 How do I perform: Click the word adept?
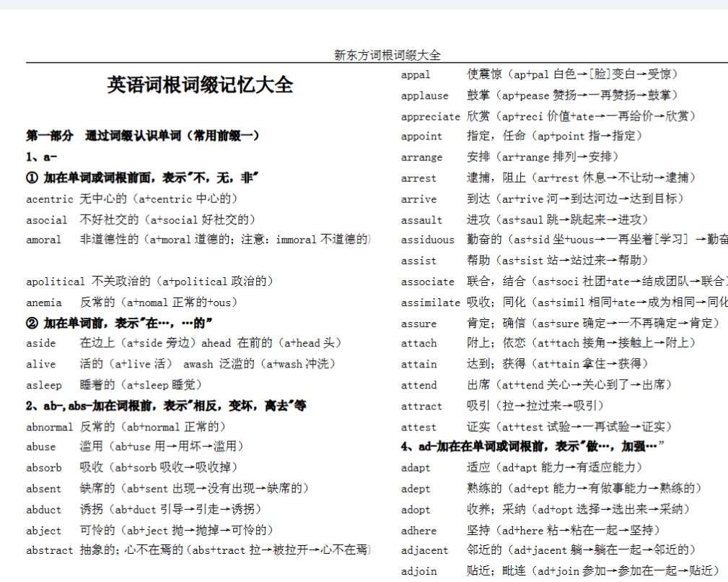pos(416,489)
